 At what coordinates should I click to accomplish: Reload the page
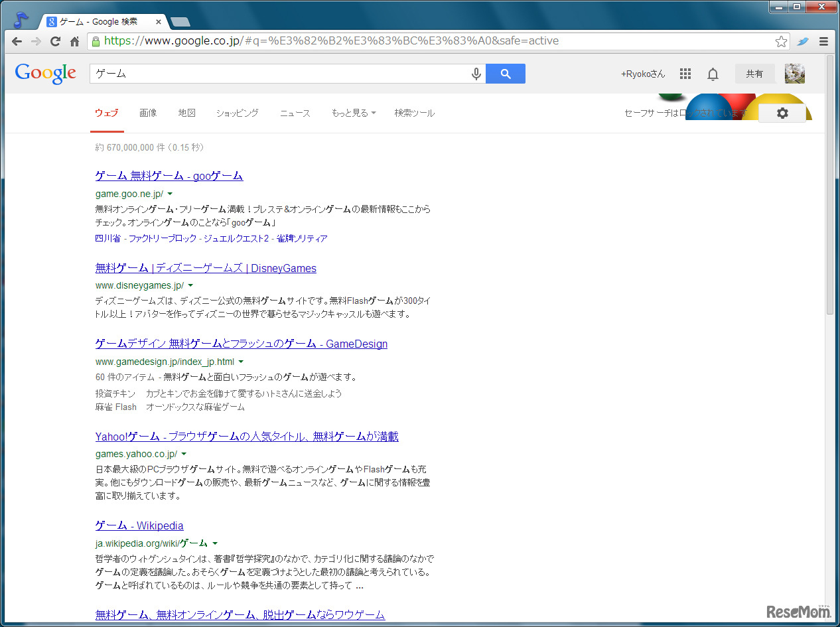[x=56, y=41]
